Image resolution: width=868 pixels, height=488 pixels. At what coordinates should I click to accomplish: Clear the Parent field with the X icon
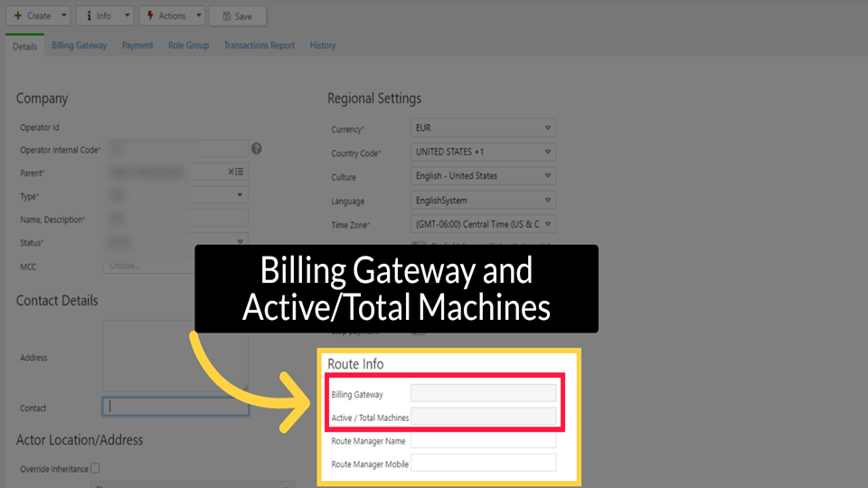point(231,172)
